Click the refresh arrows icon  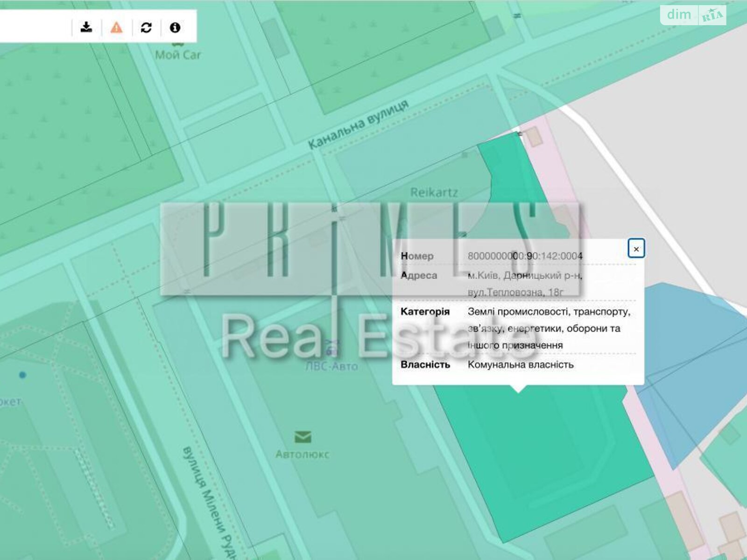tap(146, 28)
